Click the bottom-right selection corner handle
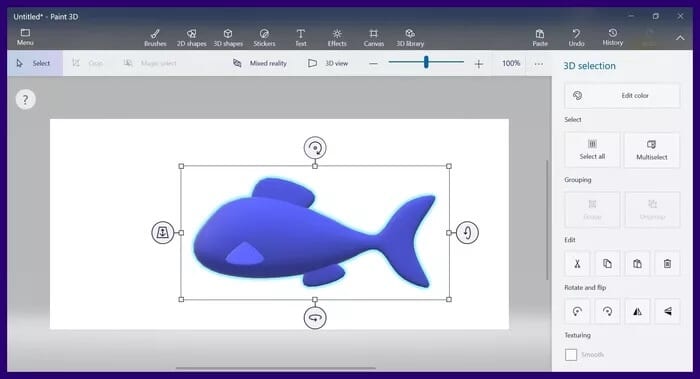700x379 pixels. 449,300
